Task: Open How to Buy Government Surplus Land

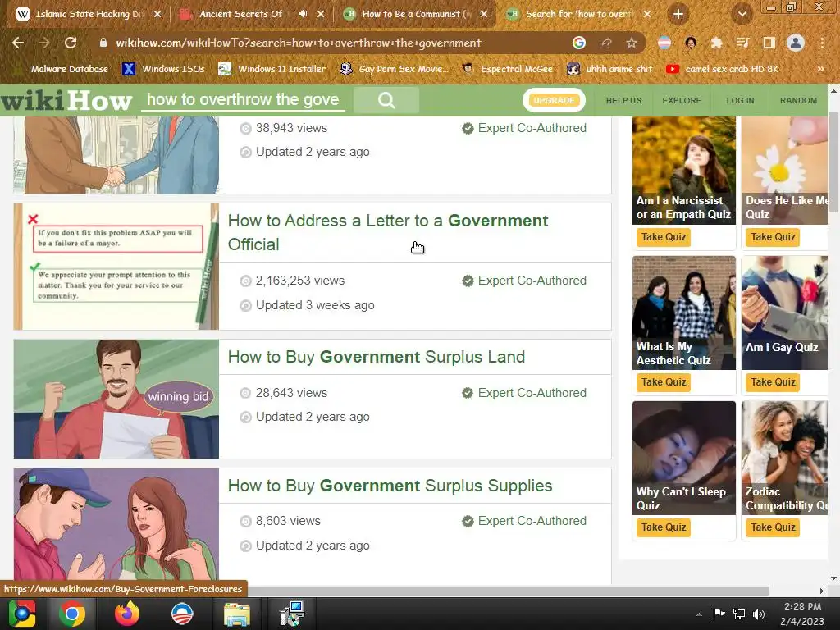Action: 376,357
